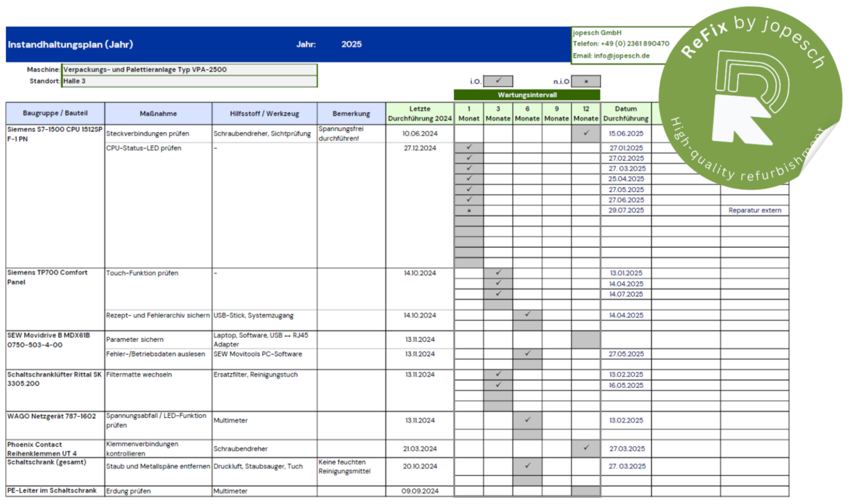Click the 1 Monat checkmark beside 27.01.2025
This screenshot has width=849, height=504.
click(469, 147)
